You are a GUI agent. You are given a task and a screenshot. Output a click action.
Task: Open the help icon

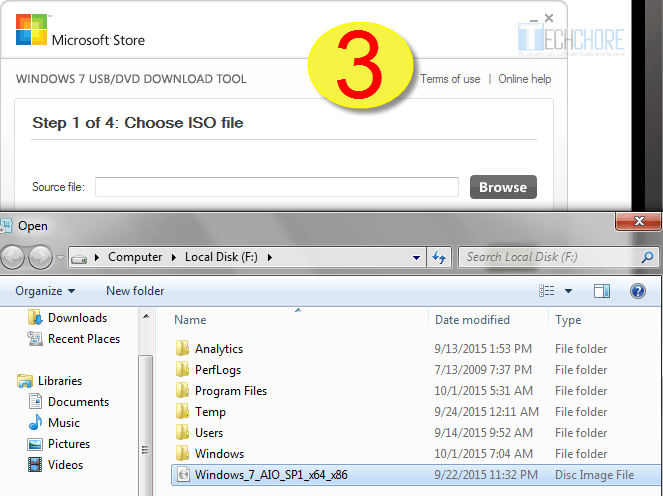[x=638, y=290]
